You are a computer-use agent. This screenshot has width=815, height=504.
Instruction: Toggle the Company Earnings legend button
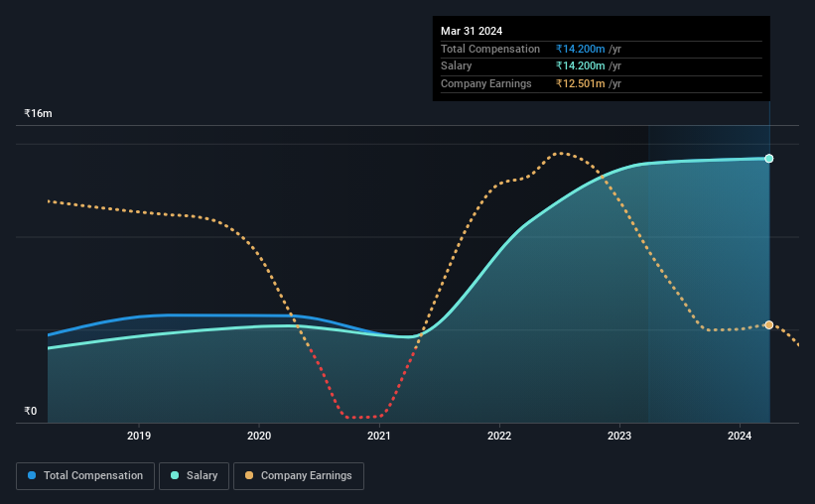tap(299, 476)
